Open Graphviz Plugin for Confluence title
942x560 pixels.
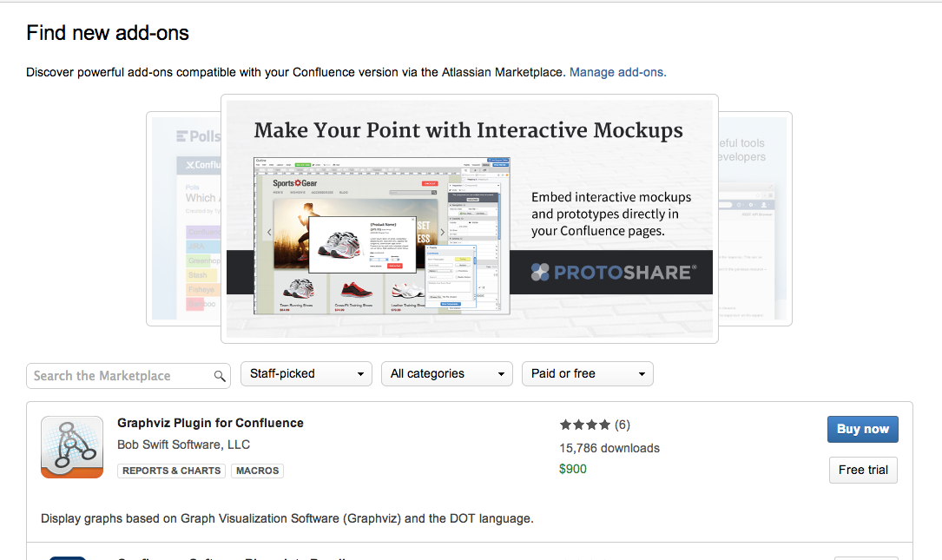(210, 423)
